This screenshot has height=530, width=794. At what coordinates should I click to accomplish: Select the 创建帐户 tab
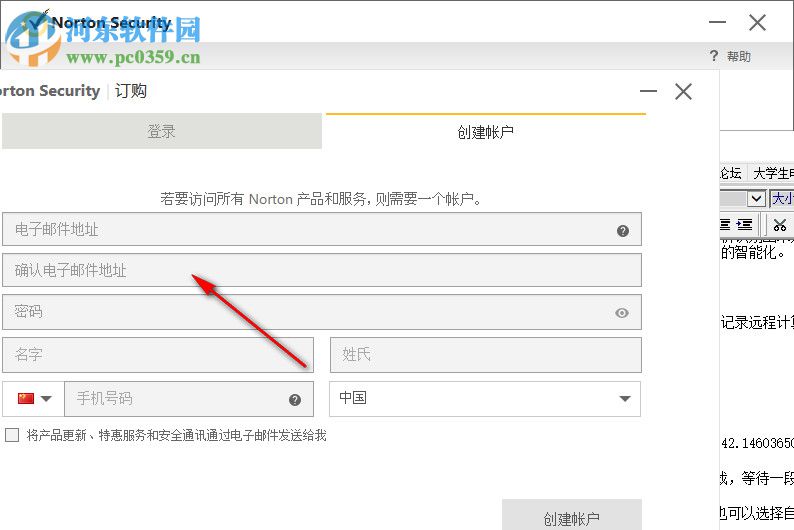pyautogui.click(x=486, y=132)
